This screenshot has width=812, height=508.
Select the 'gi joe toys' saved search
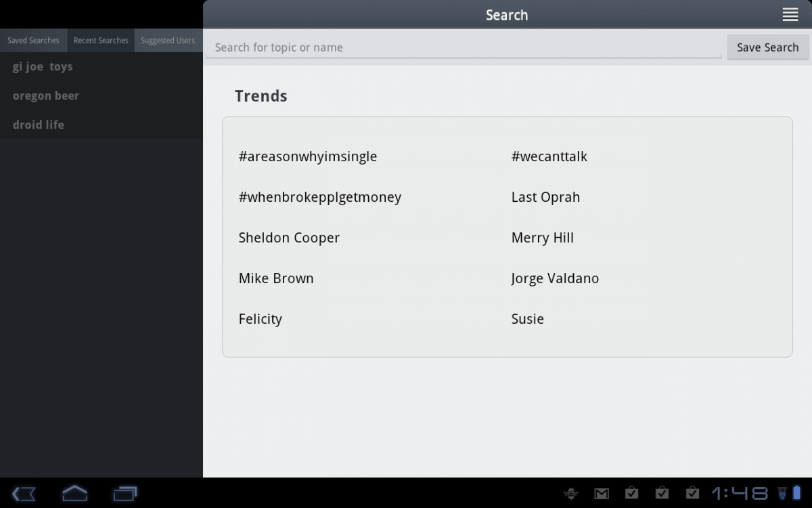tap(43, 66)
